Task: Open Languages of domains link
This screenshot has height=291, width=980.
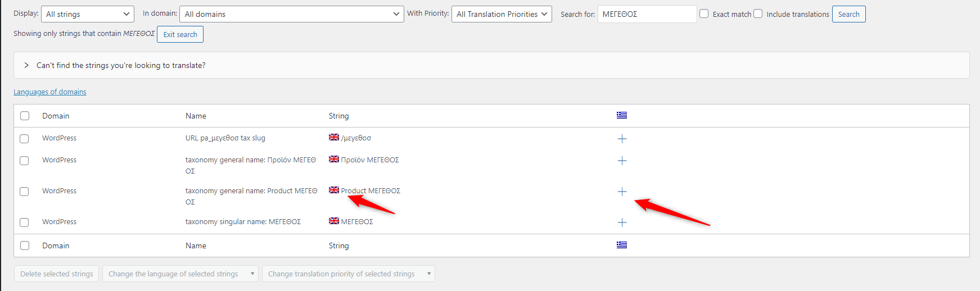Action: pyautogui.click(x=50, y=92)
